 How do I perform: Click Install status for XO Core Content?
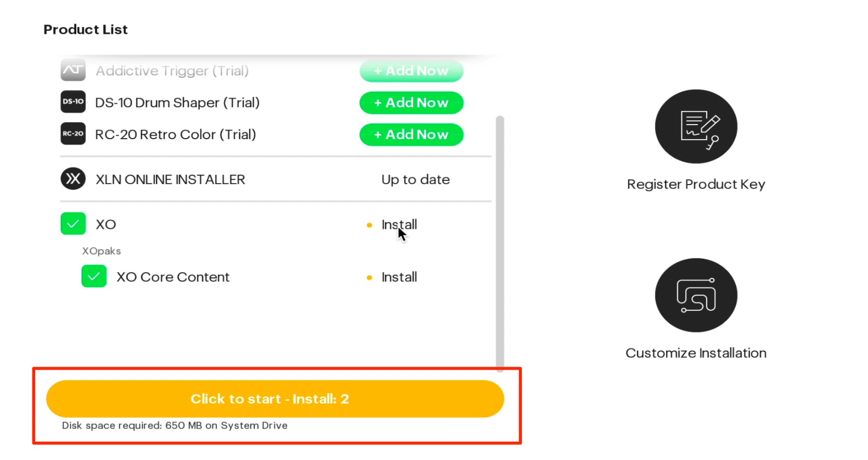pos(399,277)
